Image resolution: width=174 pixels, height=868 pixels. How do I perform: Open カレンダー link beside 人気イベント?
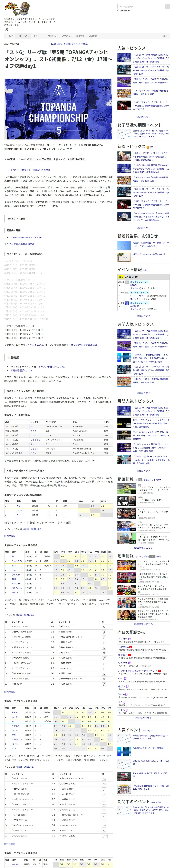point(148,731)
